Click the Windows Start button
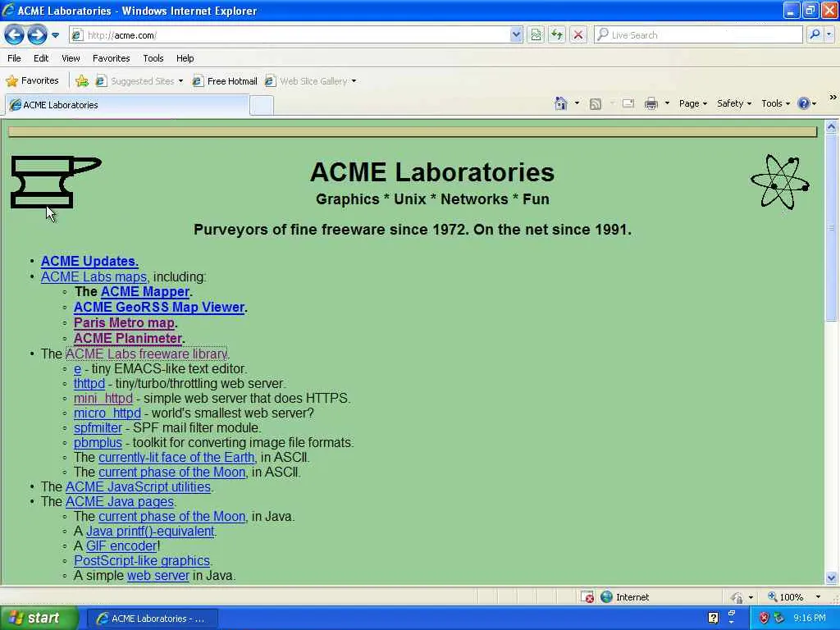Screen dimensions: 840x630 pyautogui.click(x=39, y=618)
